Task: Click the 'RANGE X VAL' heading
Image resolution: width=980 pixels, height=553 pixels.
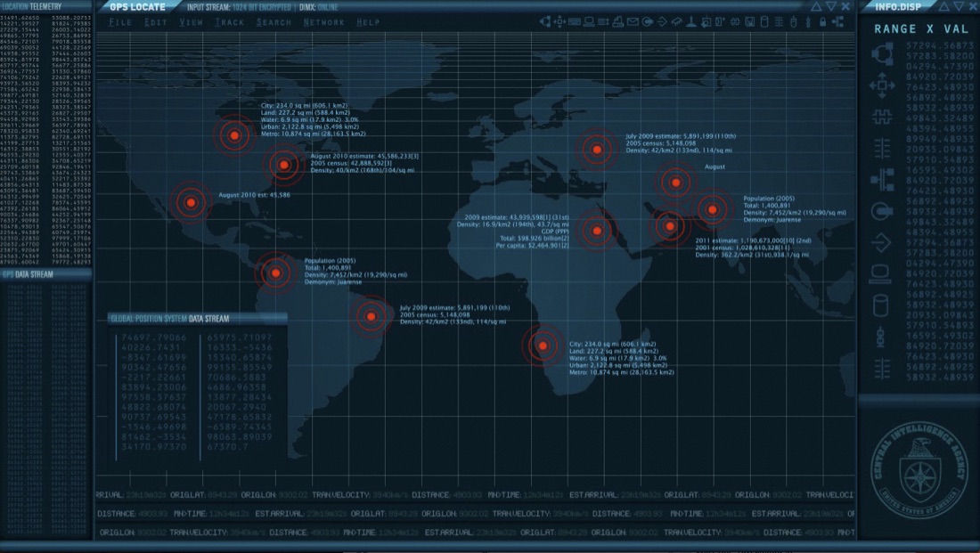Action: [921, 28]
